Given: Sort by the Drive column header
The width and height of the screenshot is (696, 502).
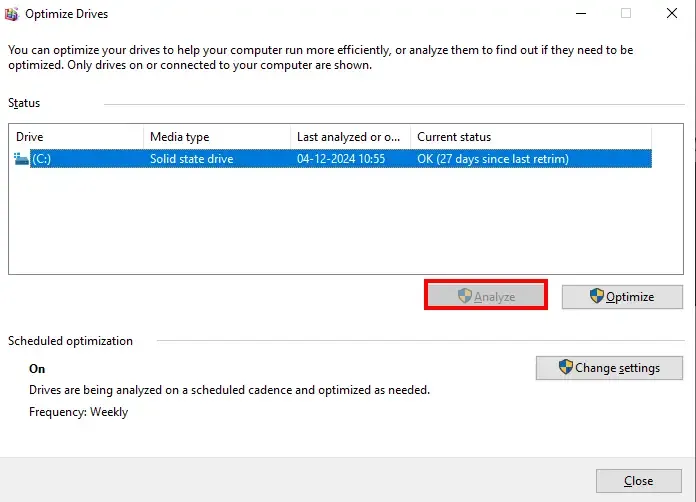Looking at the screenshot, I should (x=76, y=137).
